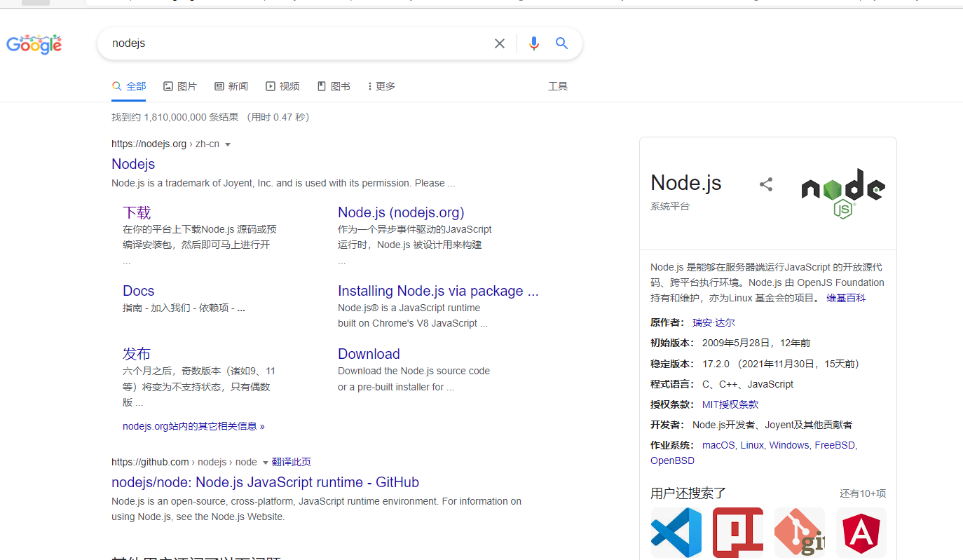The height and width of the screenshot is (560, 963).
Task: Open the Git related search icon
Action: point(800,533)
